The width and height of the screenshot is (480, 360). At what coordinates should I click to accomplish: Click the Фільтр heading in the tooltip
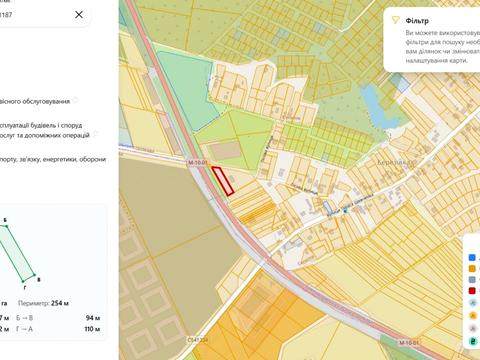coord(417,21)
